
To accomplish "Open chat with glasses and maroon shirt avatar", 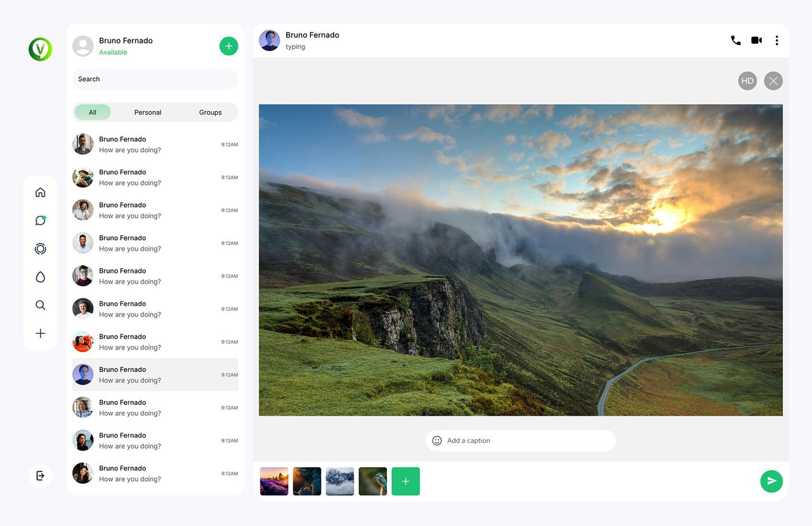I will pyautogui.click(x=155, y=276).
